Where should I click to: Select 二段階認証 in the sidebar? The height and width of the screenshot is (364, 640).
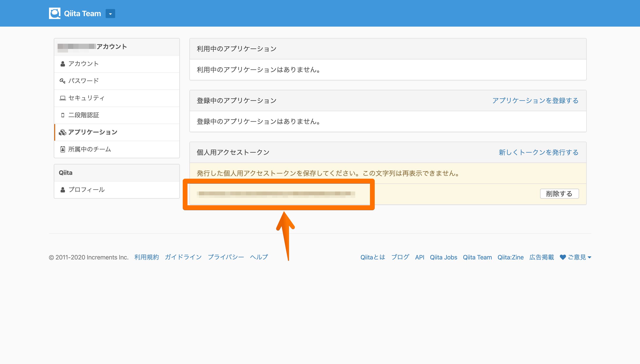(84, 115)
